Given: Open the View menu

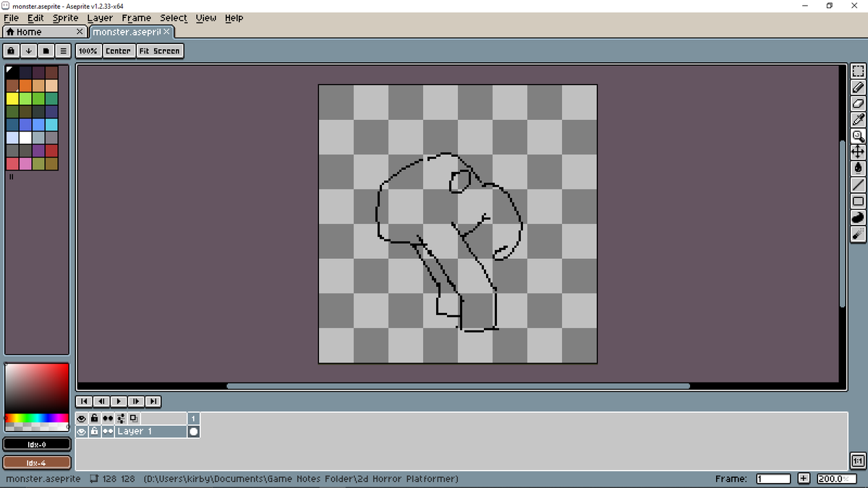Looking at the screenshot, I should coord(206,18).
